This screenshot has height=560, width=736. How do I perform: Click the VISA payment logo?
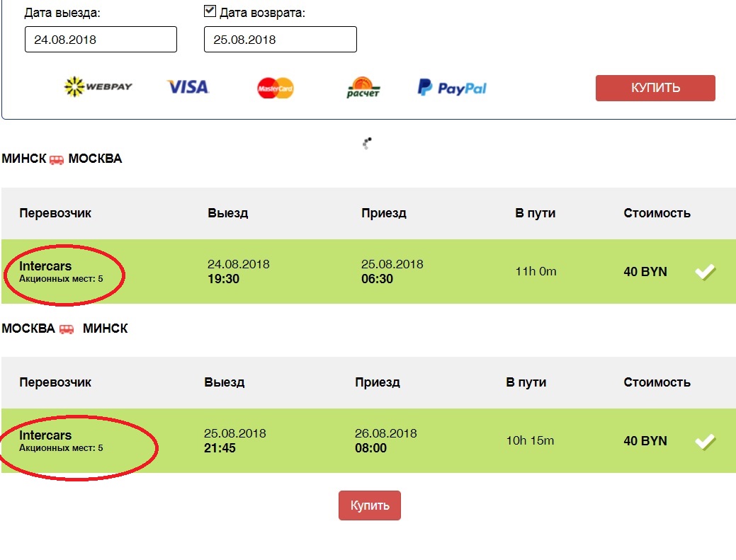(x=188, y=87)
